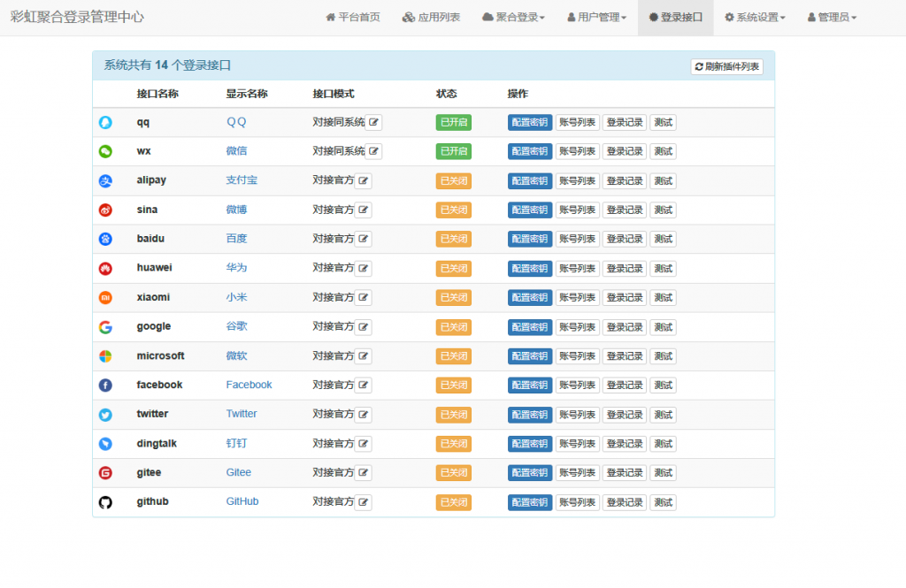Open the 用户管理 dropdown menu
The width and height of the screenshot is (906, 588).
pos(597,18)
